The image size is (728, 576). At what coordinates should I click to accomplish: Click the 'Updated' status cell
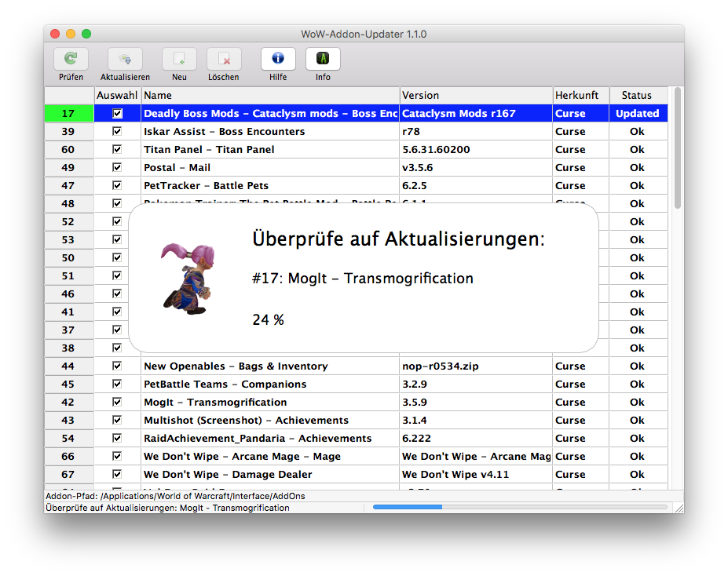tap(638, 113)
